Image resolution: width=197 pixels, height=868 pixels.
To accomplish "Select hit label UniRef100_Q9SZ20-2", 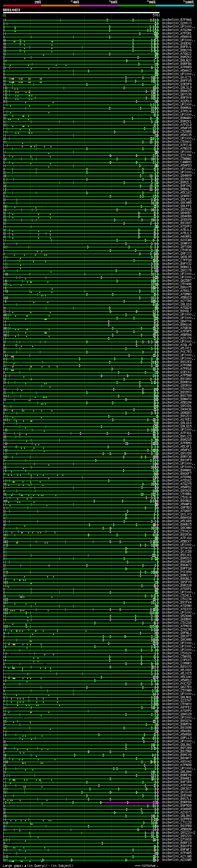I will (x=178, y=833).
